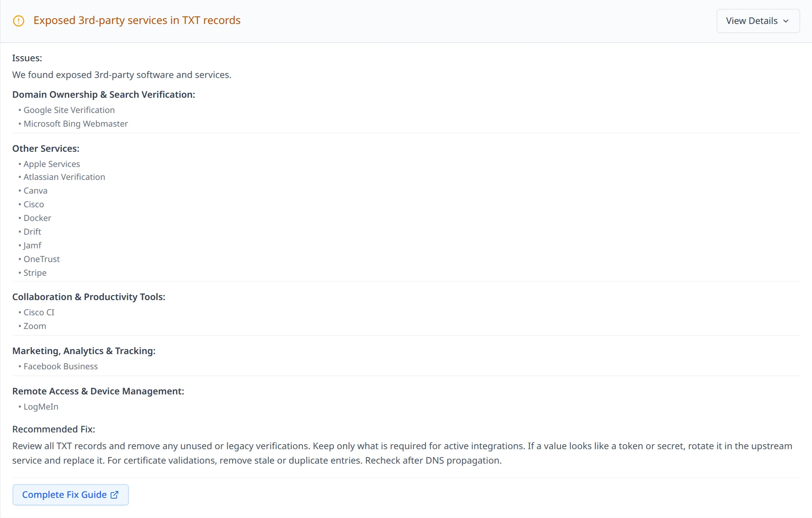Select the 'Stripe' service item

(35, 273)
